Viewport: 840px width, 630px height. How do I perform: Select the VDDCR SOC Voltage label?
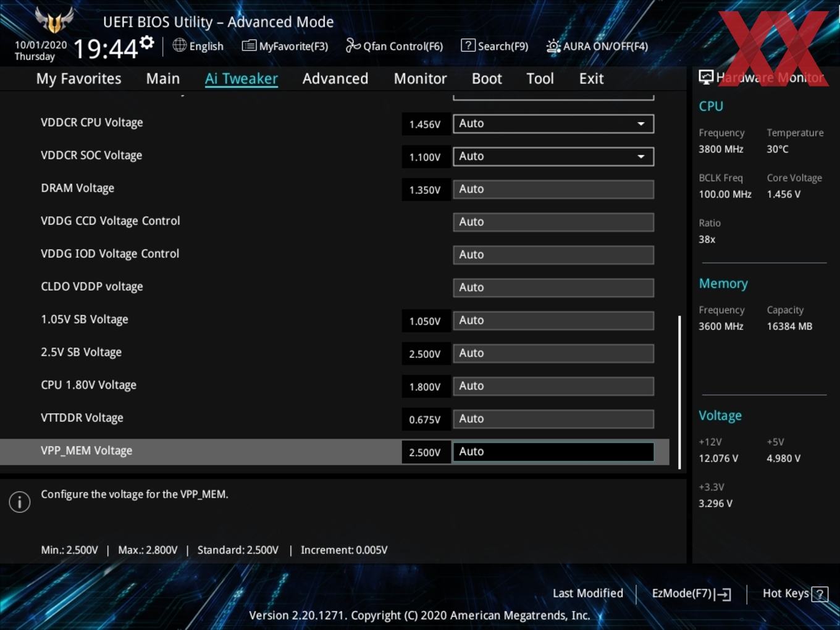click(x=91, y=155)
